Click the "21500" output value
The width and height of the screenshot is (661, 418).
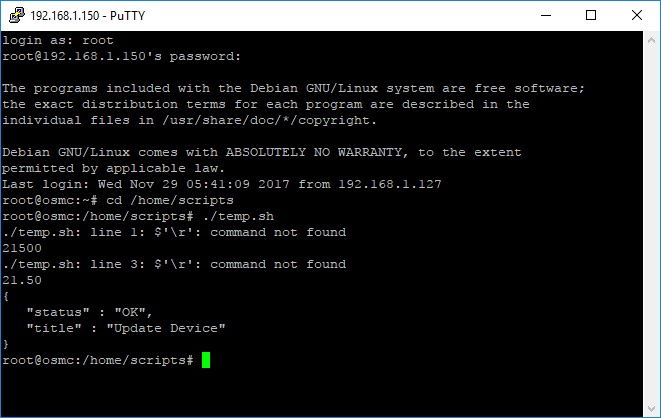(22, 248)
